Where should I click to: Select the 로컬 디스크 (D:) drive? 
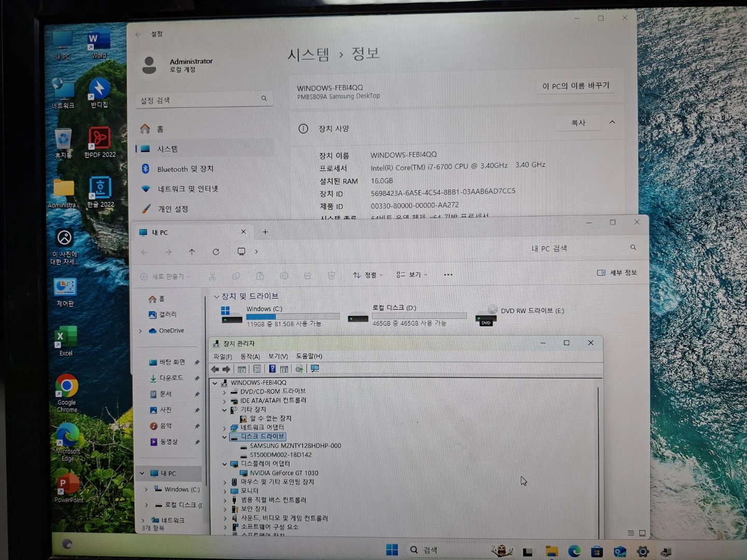pos(407,315)
